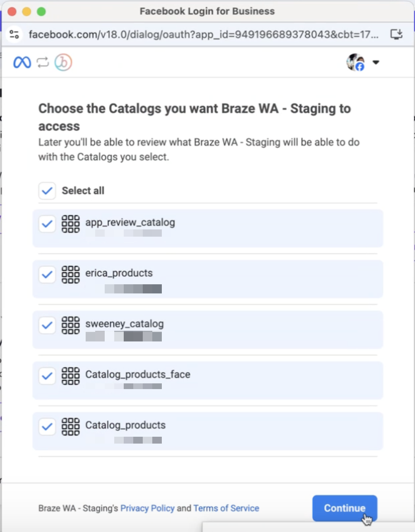415x532 pixels.
Task: Deselect the sweeney_catalog checkbox
Action: [47, 325]
